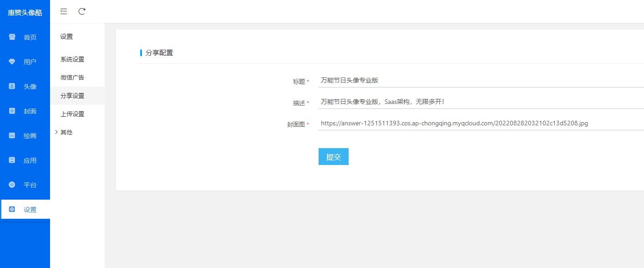Select the 封面 menu entry
The height and width of the screenshot is (268, 644).
click(25, 111)
